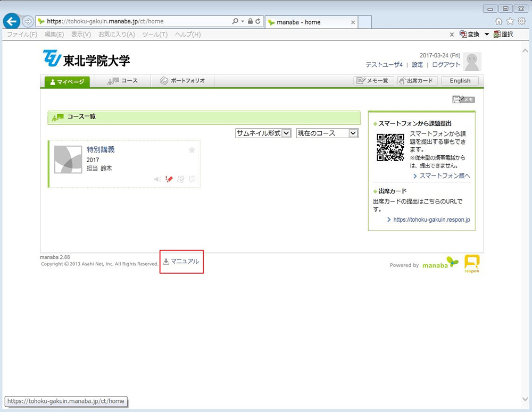Click the マニュアル download link

[x=181, y=262]
